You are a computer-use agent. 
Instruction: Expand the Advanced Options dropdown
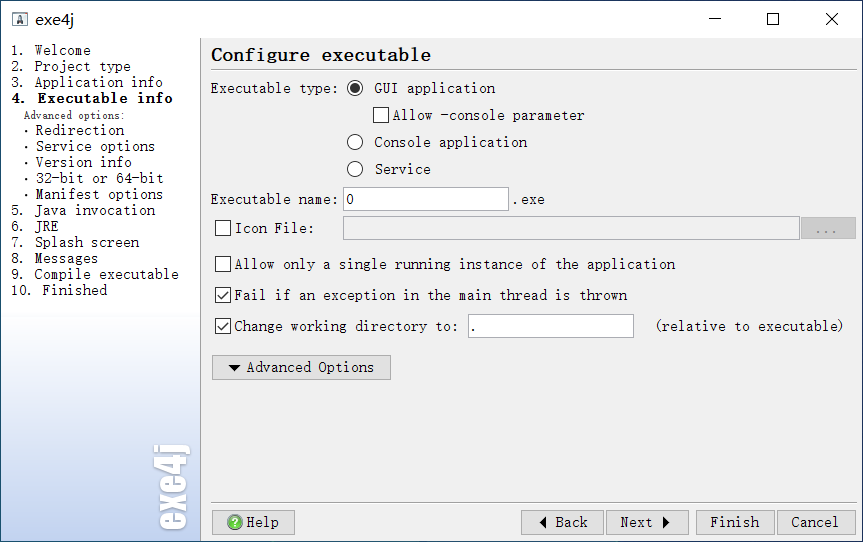tap(301, 368)
